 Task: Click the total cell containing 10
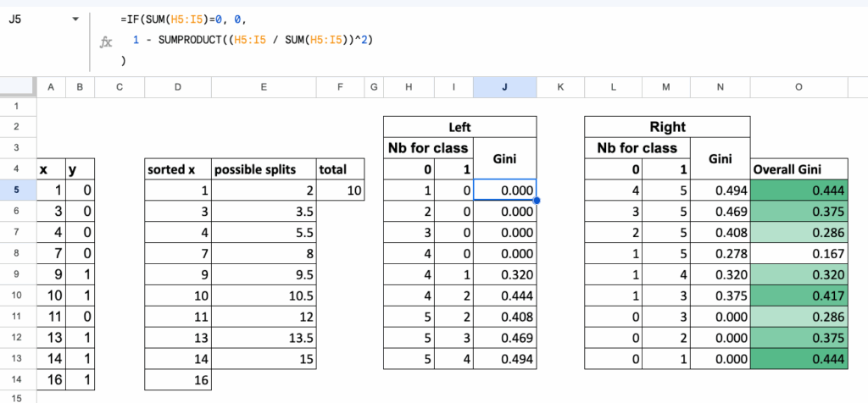click(x=340, y=191)
